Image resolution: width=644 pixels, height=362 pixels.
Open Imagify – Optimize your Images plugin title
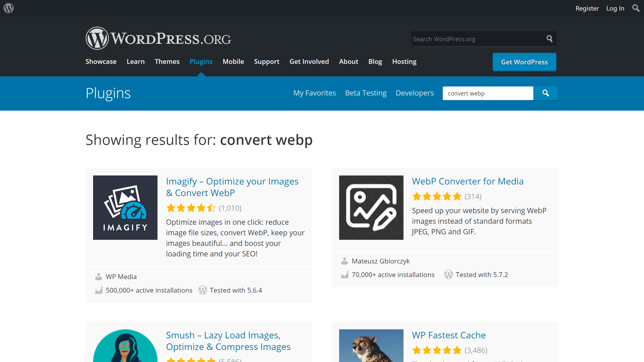click(232, 187)
